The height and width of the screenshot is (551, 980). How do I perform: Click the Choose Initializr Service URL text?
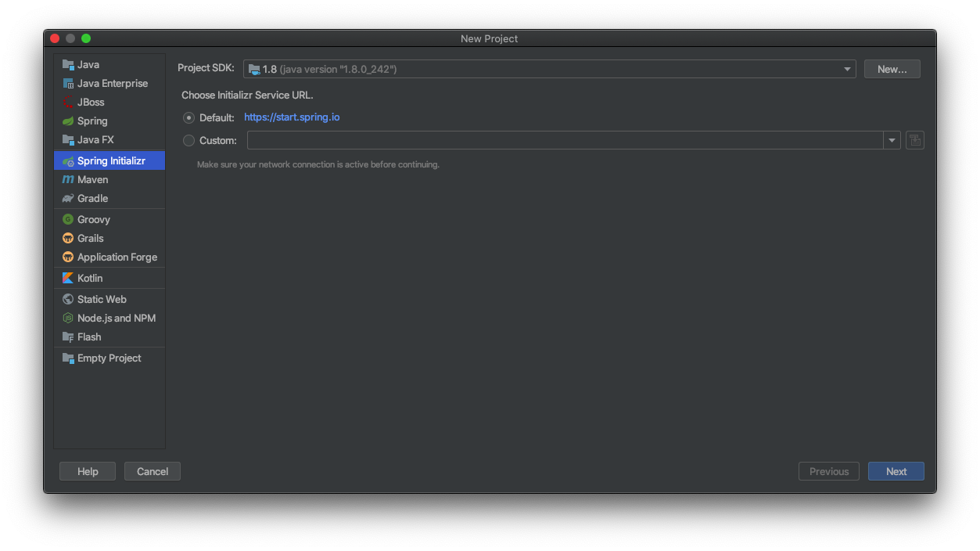pyautogui.click(x=247, y=95)
